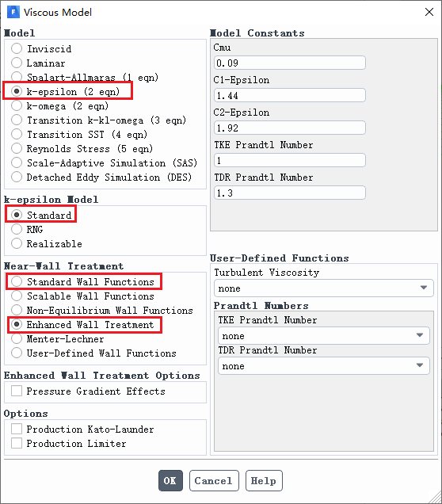Cancel the Viscous Model dialog

[214, 480]
